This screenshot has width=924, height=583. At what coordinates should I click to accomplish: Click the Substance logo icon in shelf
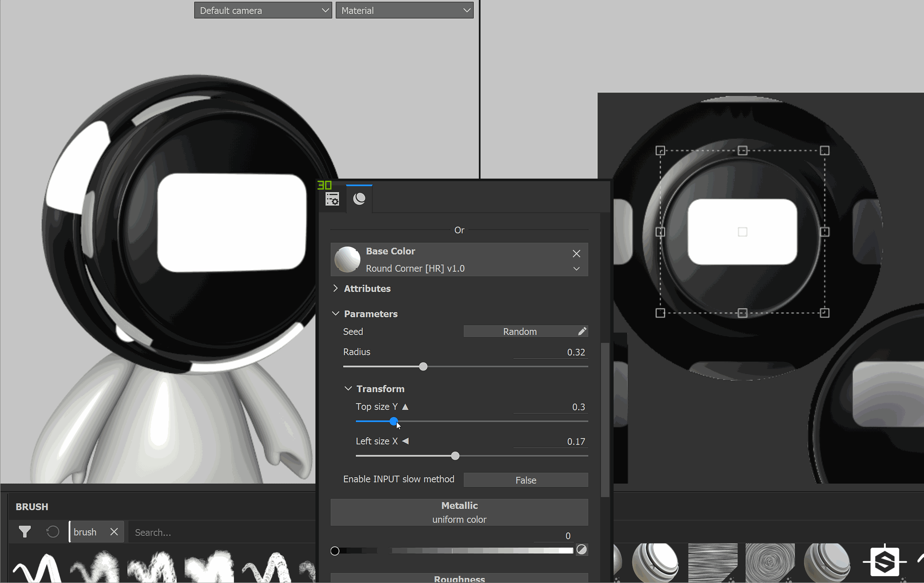click(x=884, y=562)
